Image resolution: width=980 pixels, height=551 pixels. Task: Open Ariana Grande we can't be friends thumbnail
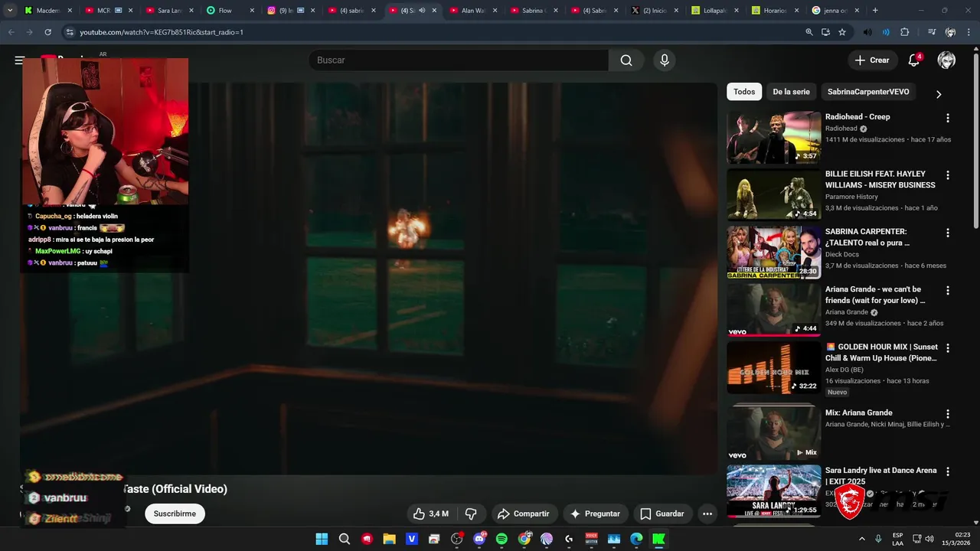tap(773, 310)
